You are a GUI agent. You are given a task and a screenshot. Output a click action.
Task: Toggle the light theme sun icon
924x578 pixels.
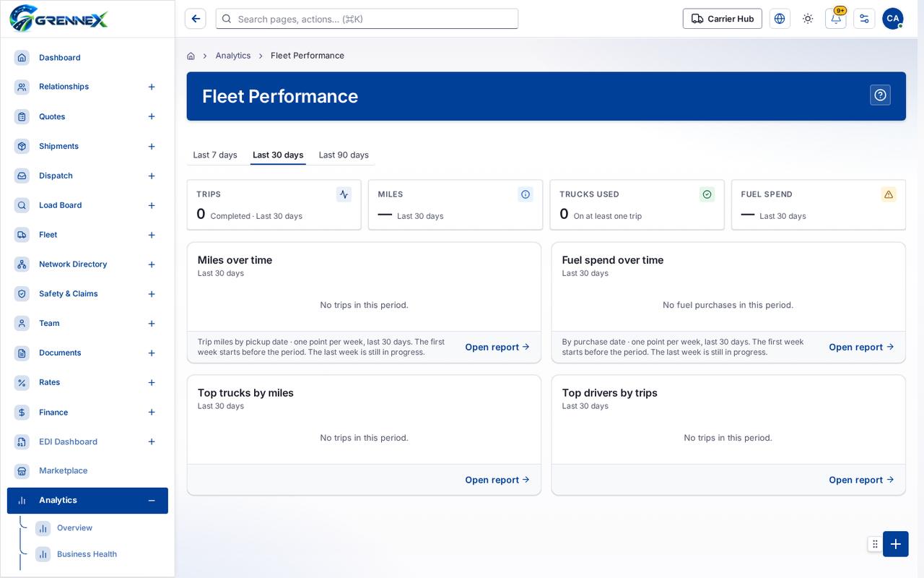[808, 19]
